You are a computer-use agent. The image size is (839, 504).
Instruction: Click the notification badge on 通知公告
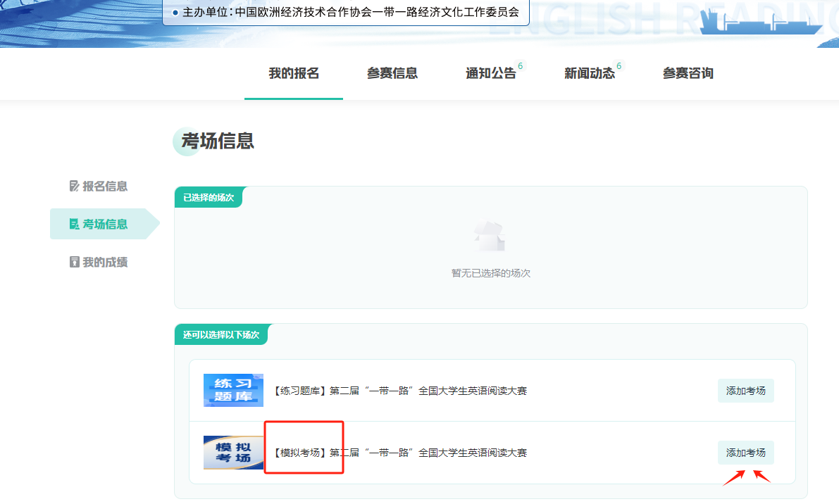(x=521, y=66)
